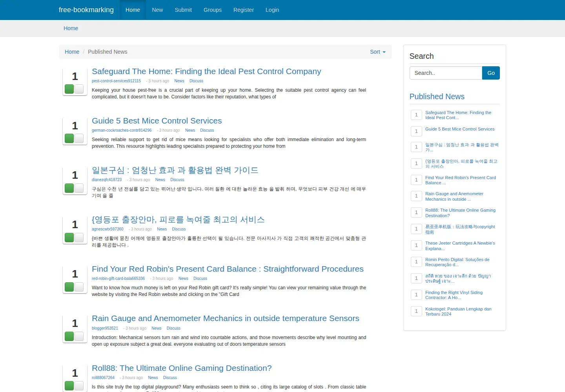Downvote the Roll88 Online Gaming story
Image resolution: width=565 pixels, height=392 pixels.
pyautogui.click(x=79, y=386)
